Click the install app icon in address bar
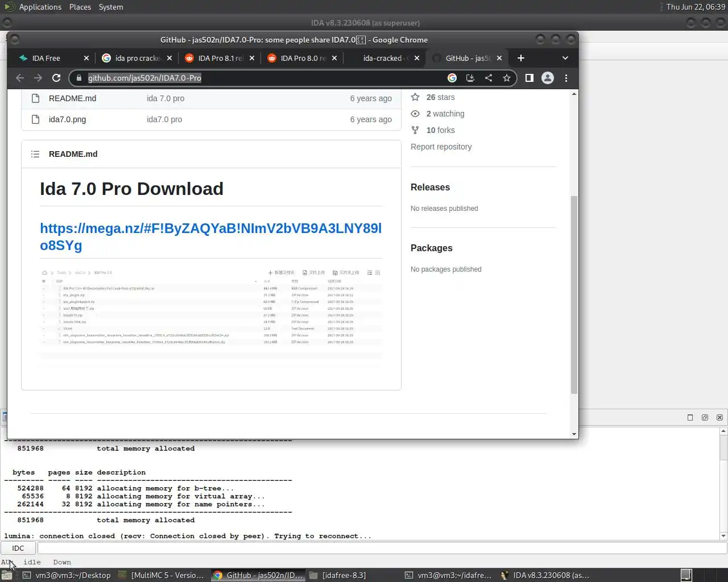Viewport: 728px width, 582px height. [470, 78]
